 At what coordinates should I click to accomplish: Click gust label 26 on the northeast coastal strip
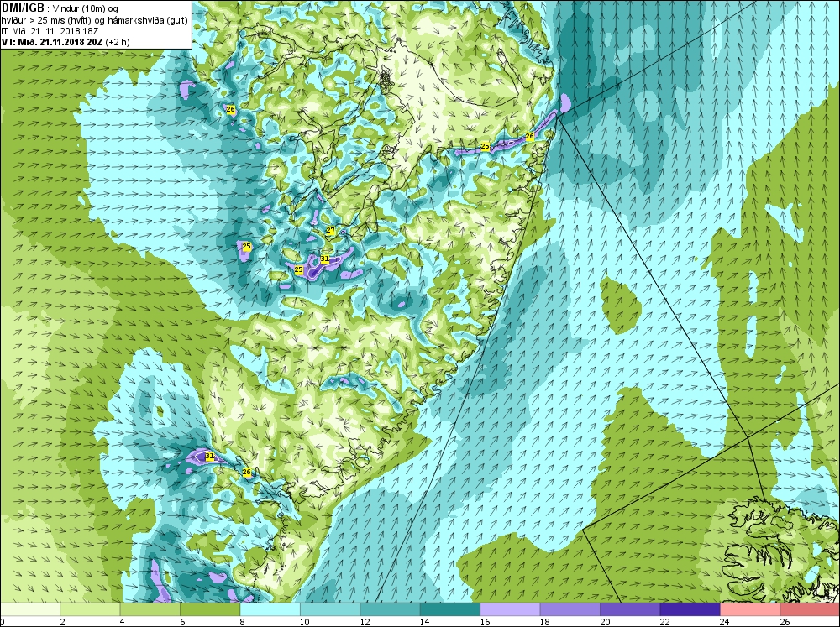(x=529, y=136)
